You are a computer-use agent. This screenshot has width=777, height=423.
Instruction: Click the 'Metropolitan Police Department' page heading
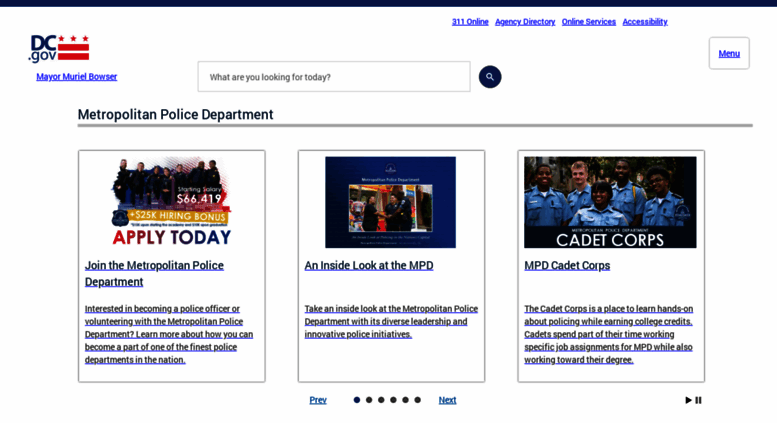(x=175, y=114)
